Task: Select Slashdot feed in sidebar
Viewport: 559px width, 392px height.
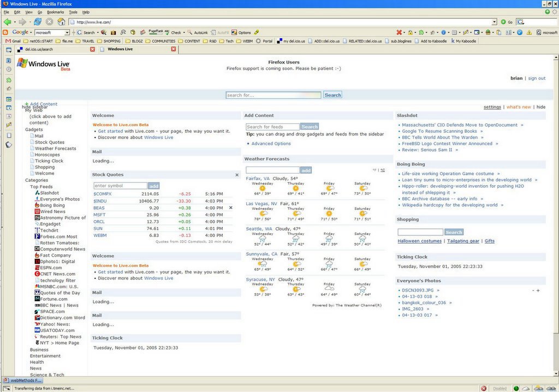Action: click(50, 193)
